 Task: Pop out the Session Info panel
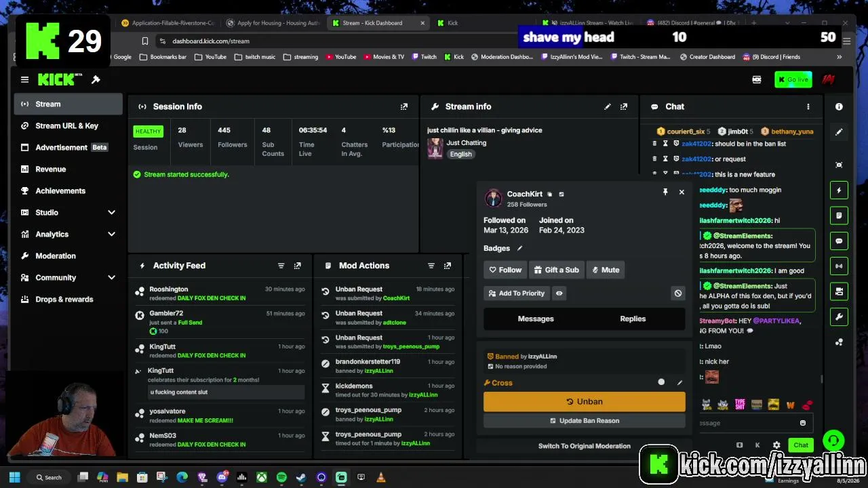pos(404,106)
